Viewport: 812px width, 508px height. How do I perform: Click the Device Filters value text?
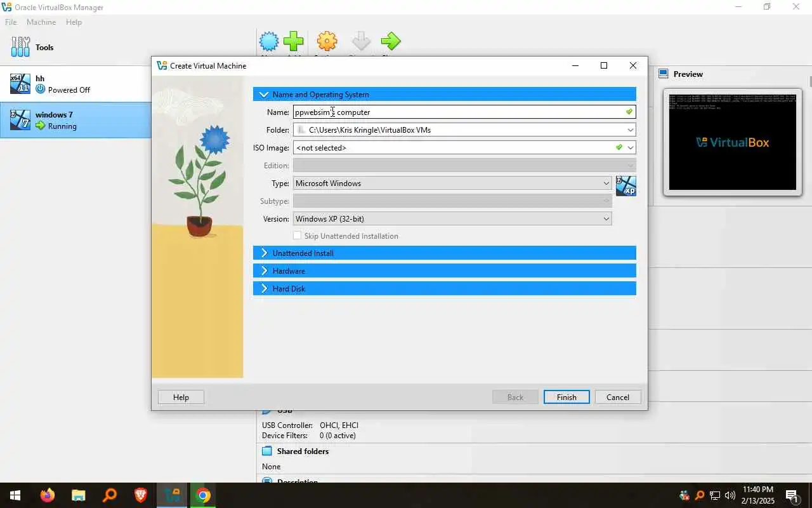point(337,436)
